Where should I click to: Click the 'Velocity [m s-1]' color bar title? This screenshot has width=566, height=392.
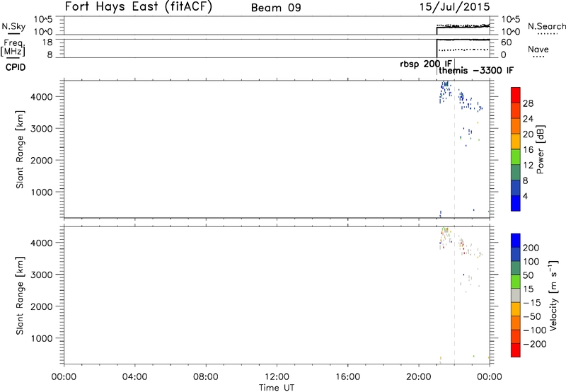(x=553, y=295)
